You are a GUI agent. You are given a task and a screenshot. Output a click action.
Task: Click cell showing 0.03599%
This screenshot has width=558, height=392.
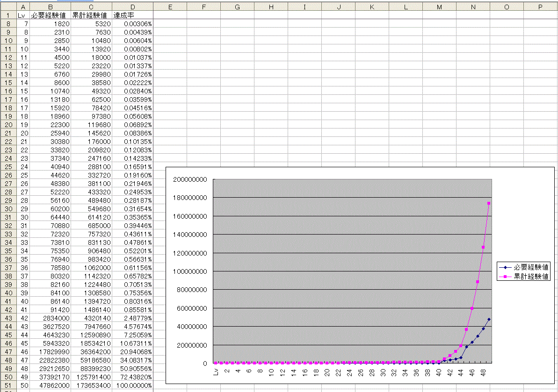coord(133,100)
